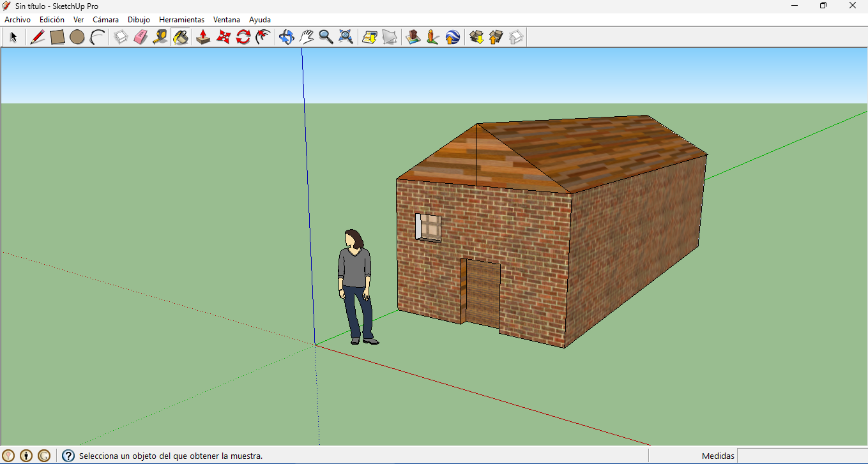Pick the Rotate tool
Screen dimensions: 868x464
(243, 37)
